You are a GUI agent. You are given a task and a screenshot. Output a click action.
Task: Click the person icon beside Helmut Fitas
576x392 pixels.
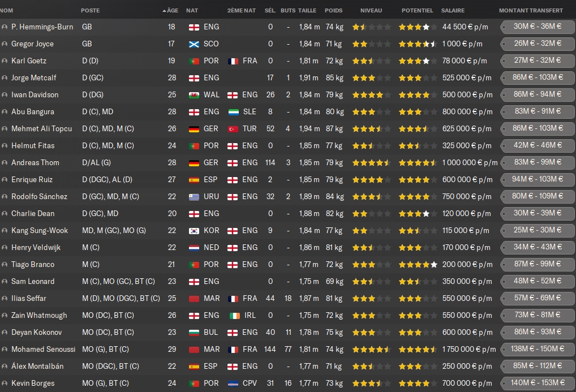pyautogui.click(x=5, y=145)
